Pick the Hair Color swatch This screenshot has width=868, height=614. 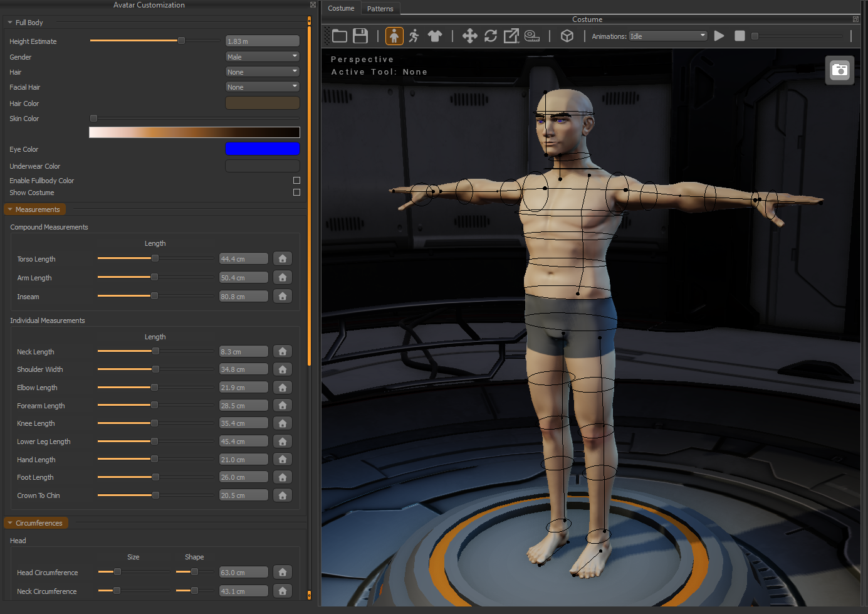pyautogui.click(x=262, y=103)
